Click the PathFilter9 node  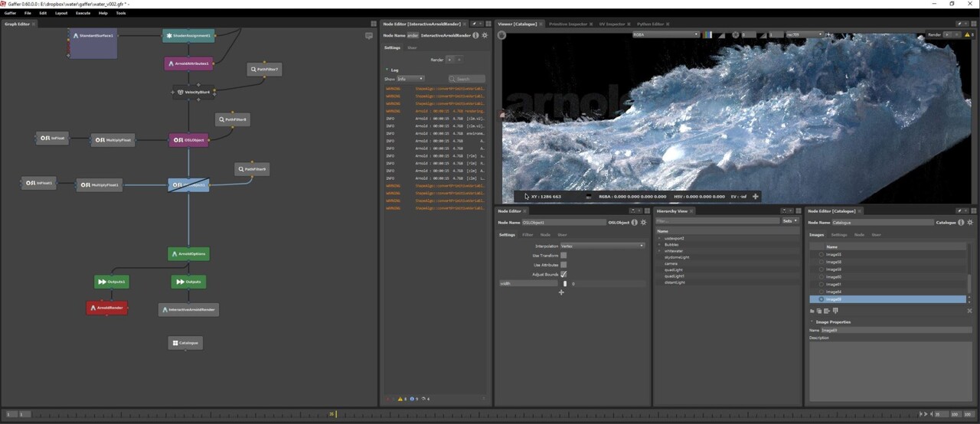252,168
